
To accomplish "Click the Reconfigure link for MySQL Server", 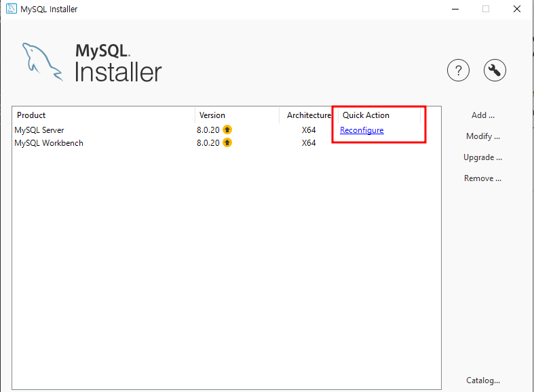I will pos(362,130).
